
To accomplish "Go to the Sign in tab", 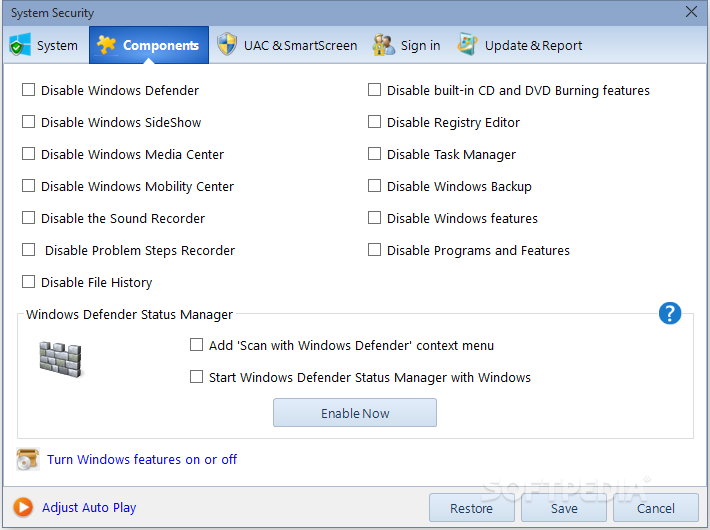I will (x=407, y=45).
